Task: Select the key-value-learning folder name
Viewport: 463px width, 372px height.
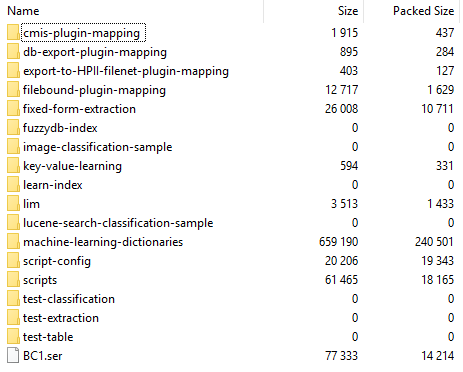Action: point(72,166)
